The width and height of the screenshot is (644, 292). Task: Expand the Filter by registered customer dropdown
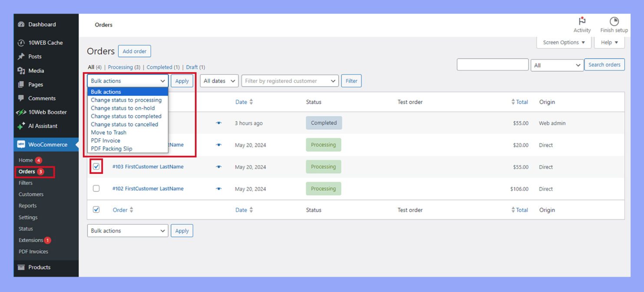click(289, 81)
